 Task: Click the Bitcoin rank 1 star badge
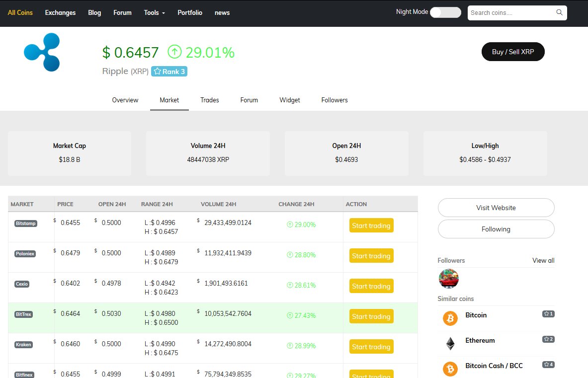[548, 313]
